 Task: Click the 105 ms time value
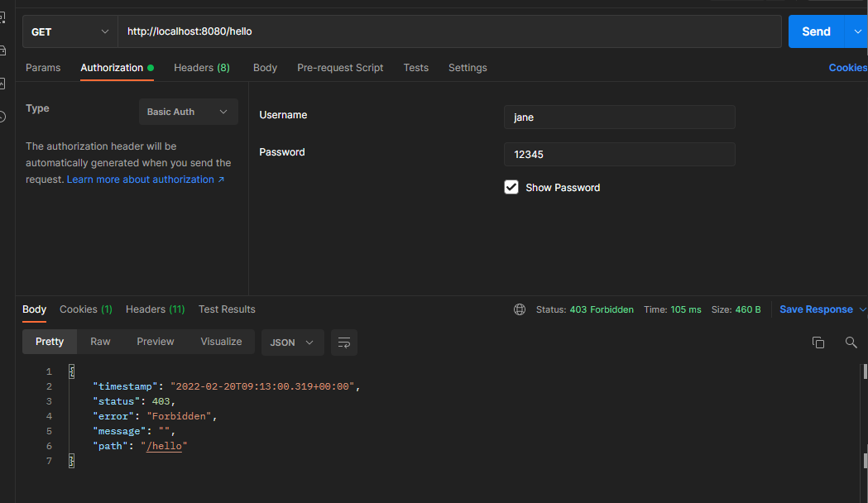coord(686,309)
